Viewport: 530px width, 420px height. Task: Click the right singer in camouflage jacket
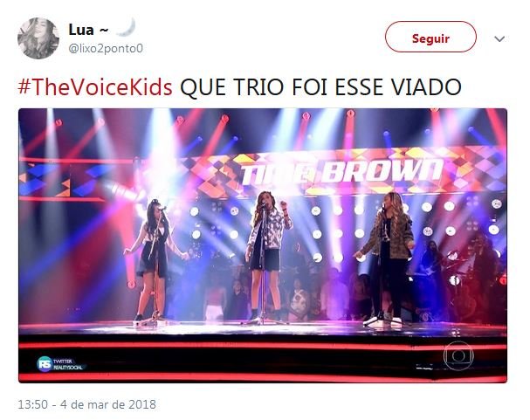pos(389,258)
